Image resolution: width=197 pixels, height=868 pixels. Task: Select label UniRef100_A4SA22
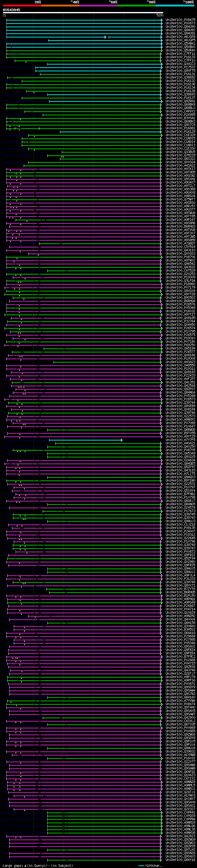180,165
